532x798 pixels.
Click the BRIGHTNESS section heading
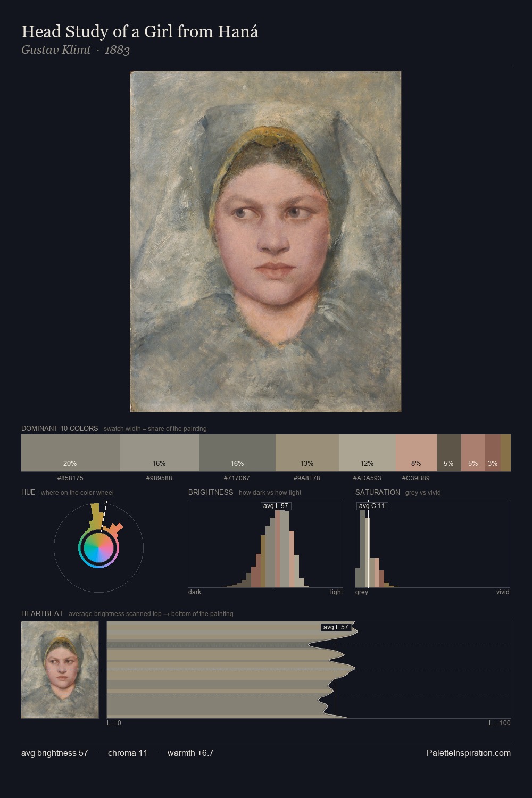click(x=211, y=492)
